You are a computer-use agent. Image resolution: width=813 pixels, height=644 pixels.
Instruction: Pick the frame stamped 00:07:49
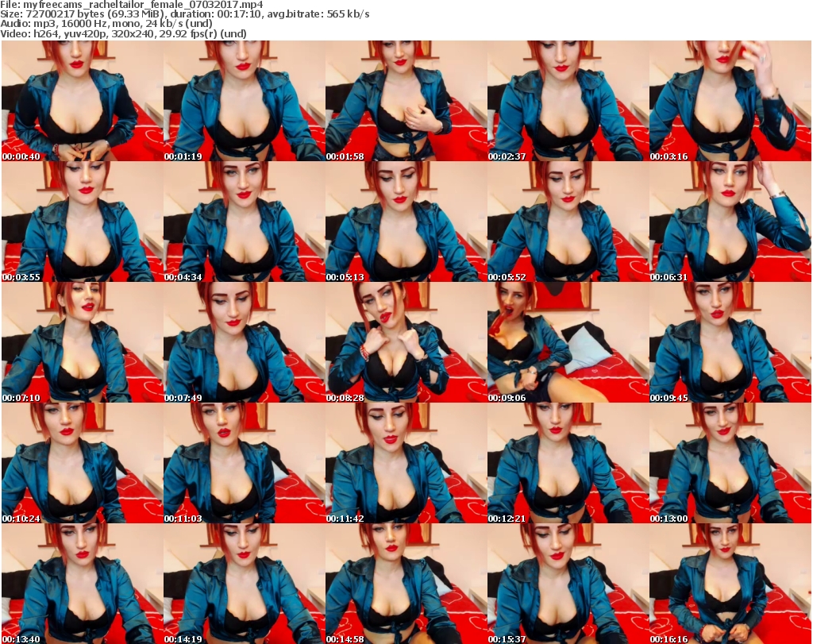pyautogui.click(x=245, y=342)
